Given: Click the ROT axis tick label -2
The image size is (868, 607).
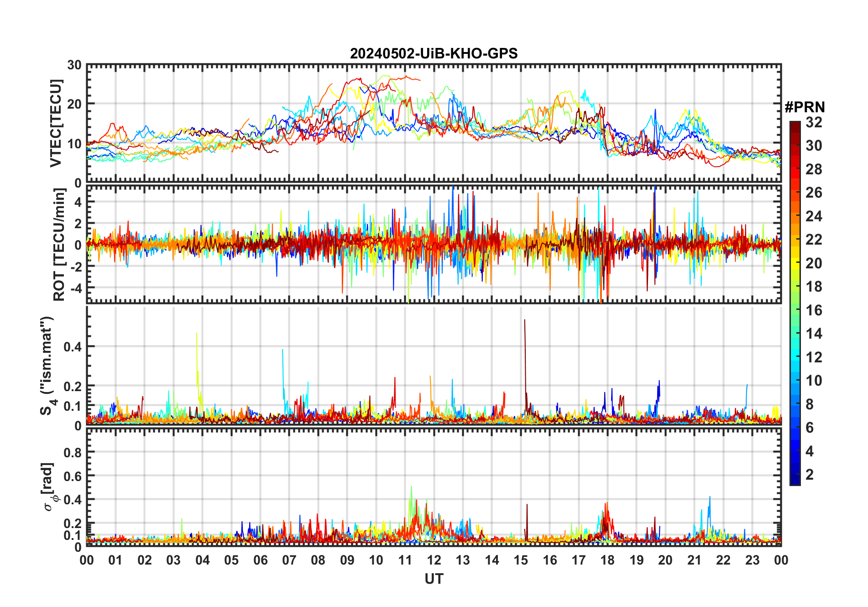Looking at the screenshot, I should tap(76, 267).
